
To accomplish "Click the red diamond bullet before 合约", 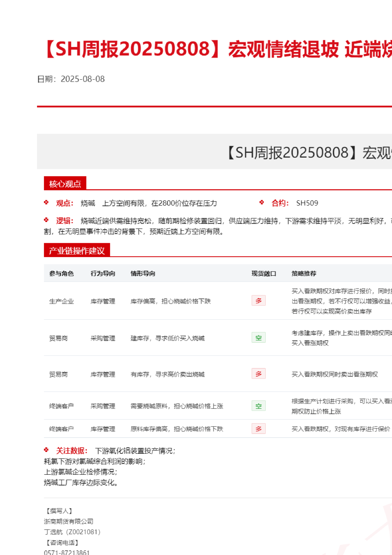I will (262, 203).
